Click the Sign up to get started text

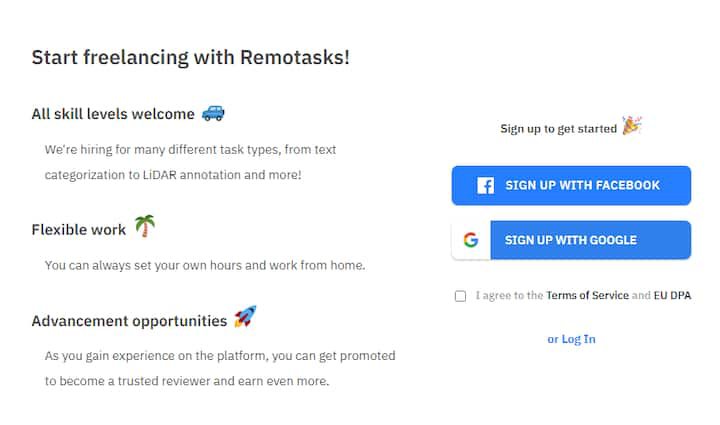[558, 129]
